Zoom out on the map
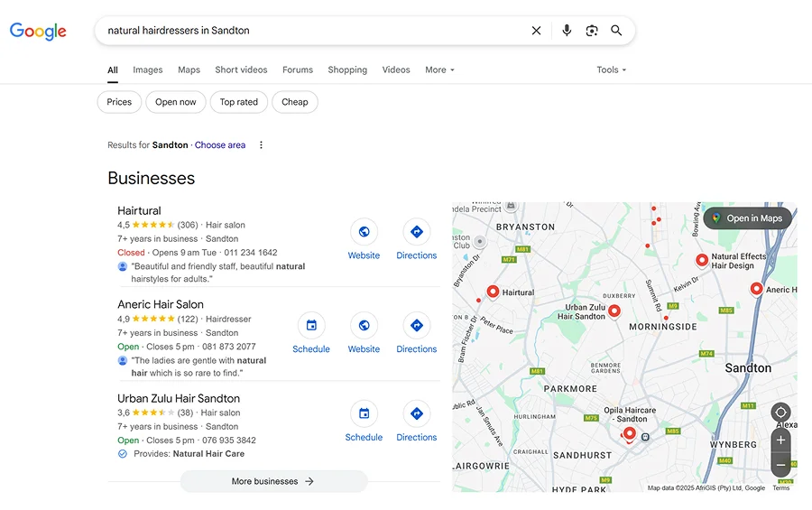The image size is (812, 510). pos(780,465)
